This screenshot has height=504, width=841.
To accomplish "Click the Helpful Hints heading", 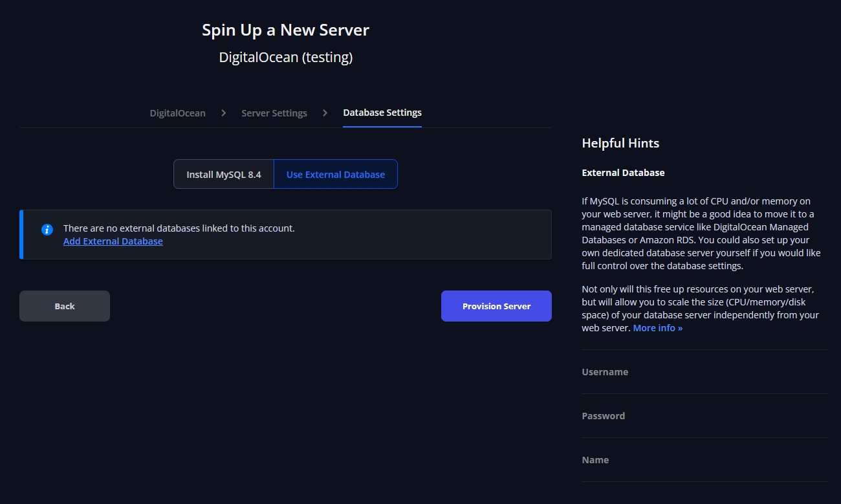I will pos(620,143).
